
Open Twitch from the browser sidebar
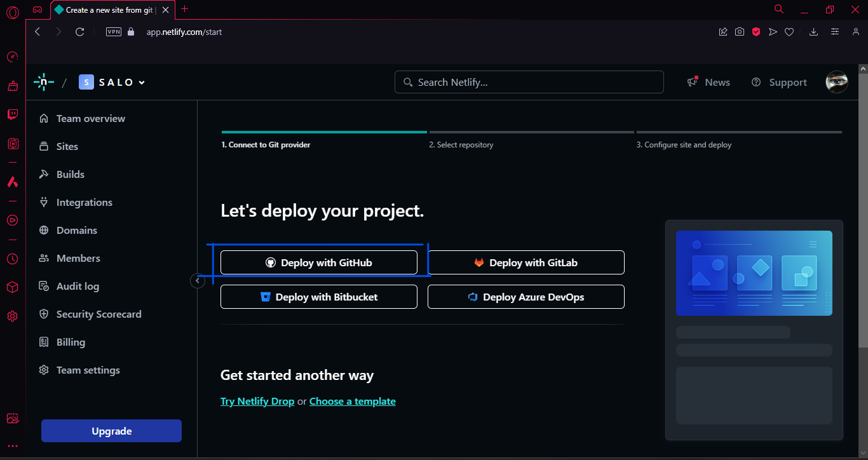(x=12, y=114)
